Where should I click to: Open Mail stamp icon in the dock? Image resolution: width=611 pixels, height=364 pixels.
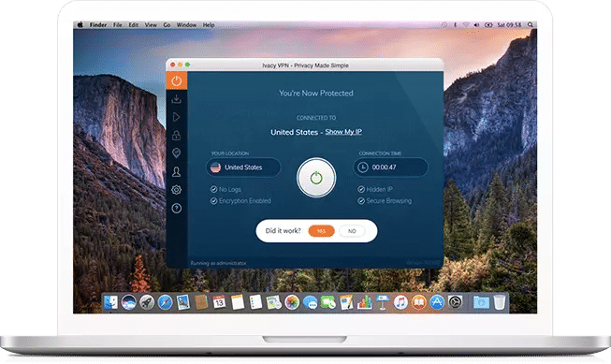[183, 302]
